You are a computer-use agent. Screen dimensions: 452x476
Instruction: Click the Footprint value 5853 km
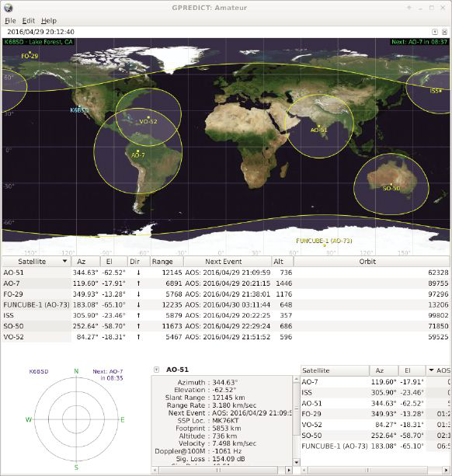coord(227,428)
